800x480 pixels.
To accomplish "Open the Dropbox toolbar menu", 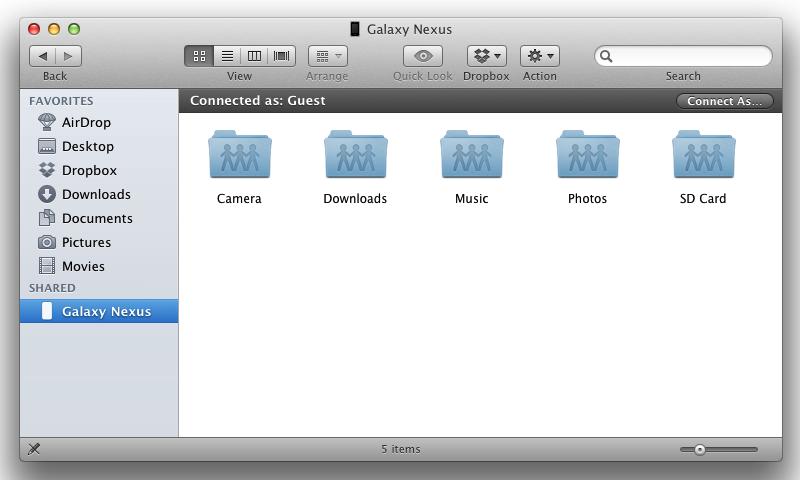I will pyautogui.click(x=487, y=56).
